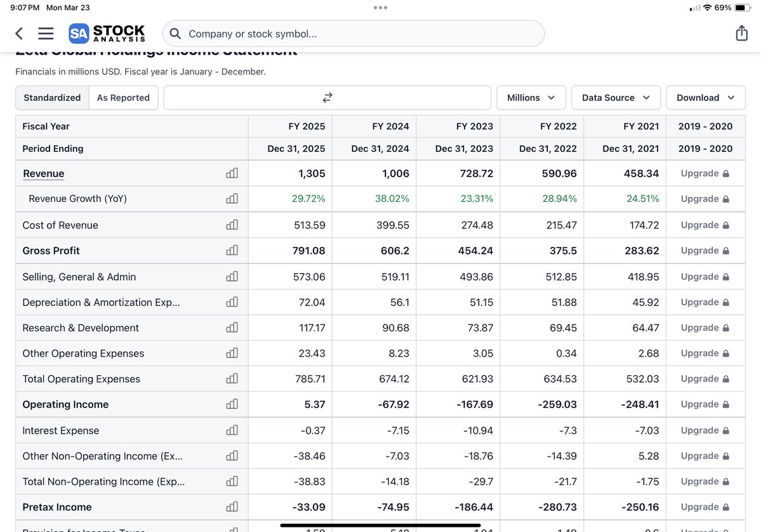This screenshot has width=761, height=532.
Task: Open the chart icon for Revenue
Action: (x=232, y=173)
